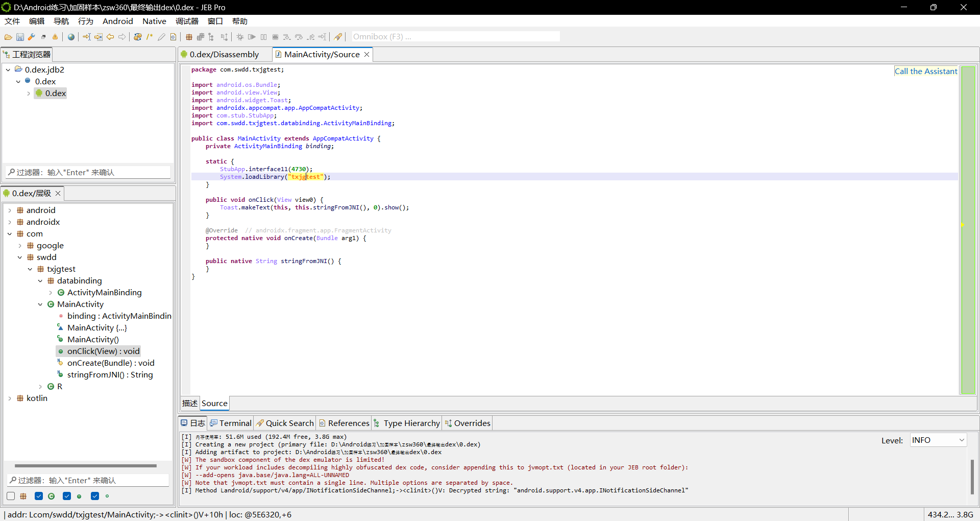The height and width of the screenshot is (521, 980).
Task: Open the log Level INFO dropdown
Action: (938, 440)
